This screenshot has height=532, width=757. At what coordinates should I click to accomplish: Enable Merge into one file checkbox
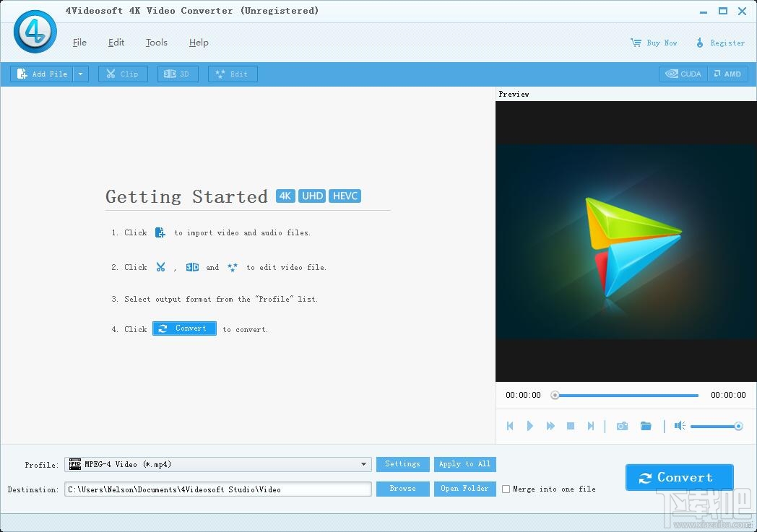(506, 489)
